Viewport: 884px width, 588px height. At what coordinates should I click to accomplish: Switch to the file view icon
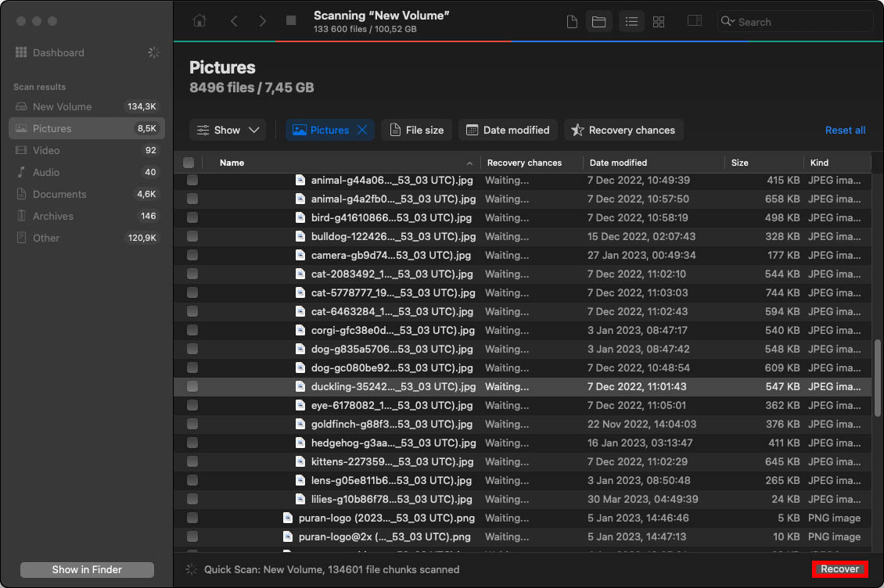(x=572, y=21)
